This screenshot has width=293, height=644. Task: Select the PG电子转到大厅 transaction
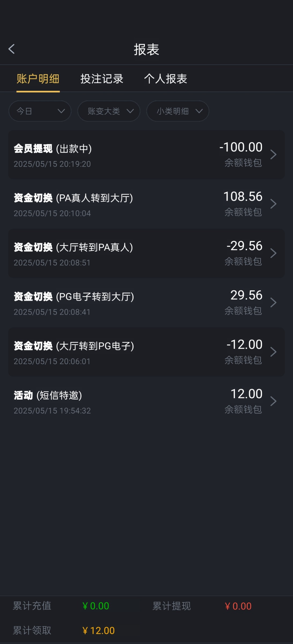[107, 303]
